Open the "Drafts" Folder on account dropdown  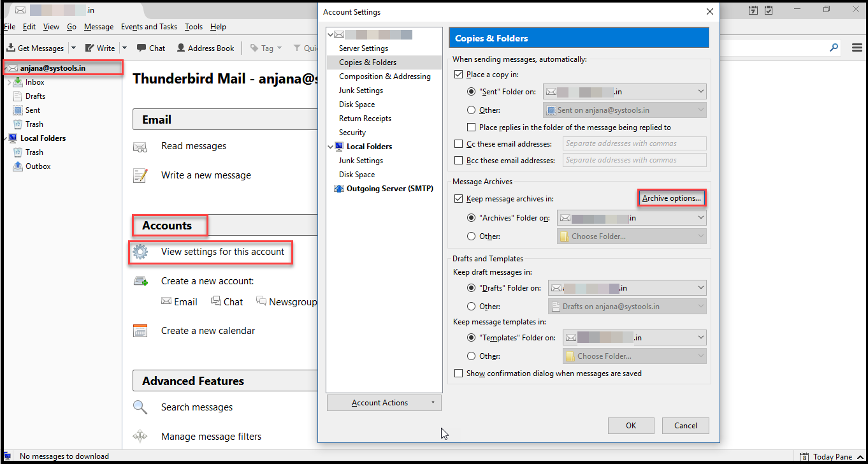coord(627,288)
